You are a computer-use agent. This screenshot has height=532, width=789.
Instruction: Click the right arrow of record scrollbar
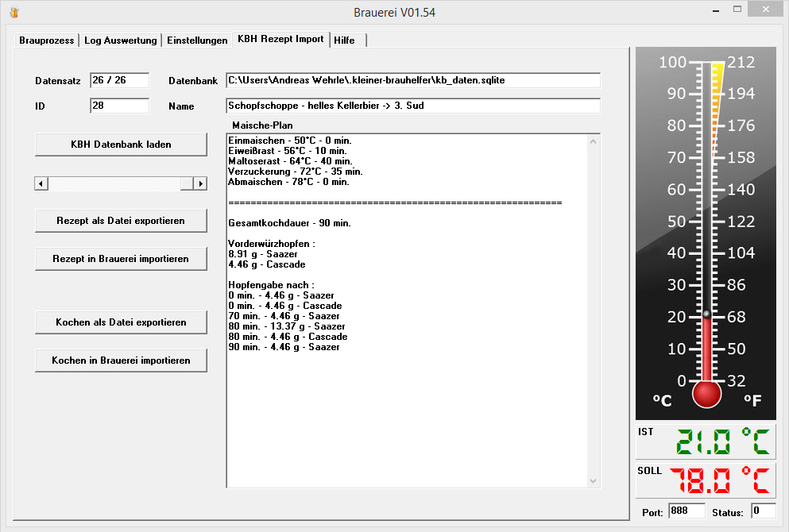(200, 183)
